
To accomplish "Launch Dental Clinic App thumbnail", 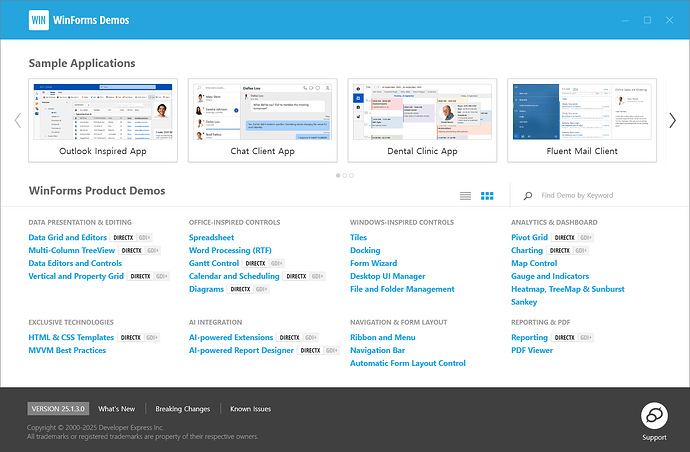I will coord(422,121).
